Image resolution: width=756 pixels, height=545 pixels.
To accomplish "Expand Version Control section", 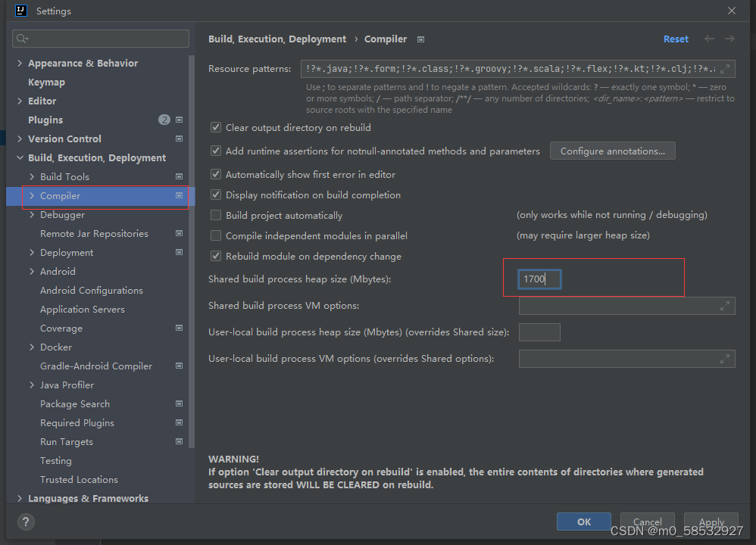I will (20, 139).
